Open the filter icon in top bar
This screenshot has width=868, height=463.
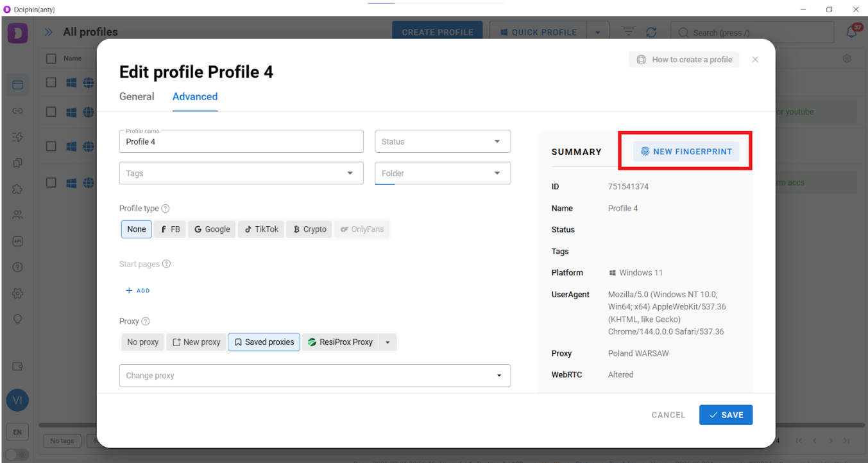pyautogui.click(x=628, y=32)
